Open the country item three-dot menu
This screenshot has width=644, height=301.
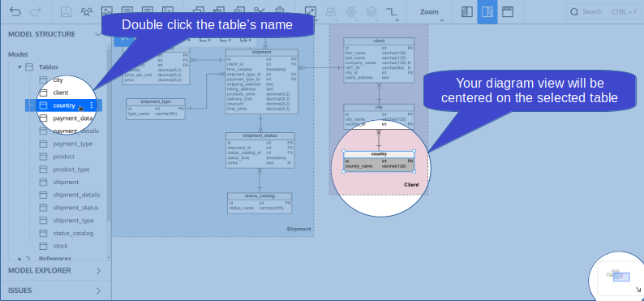[91, 105]
